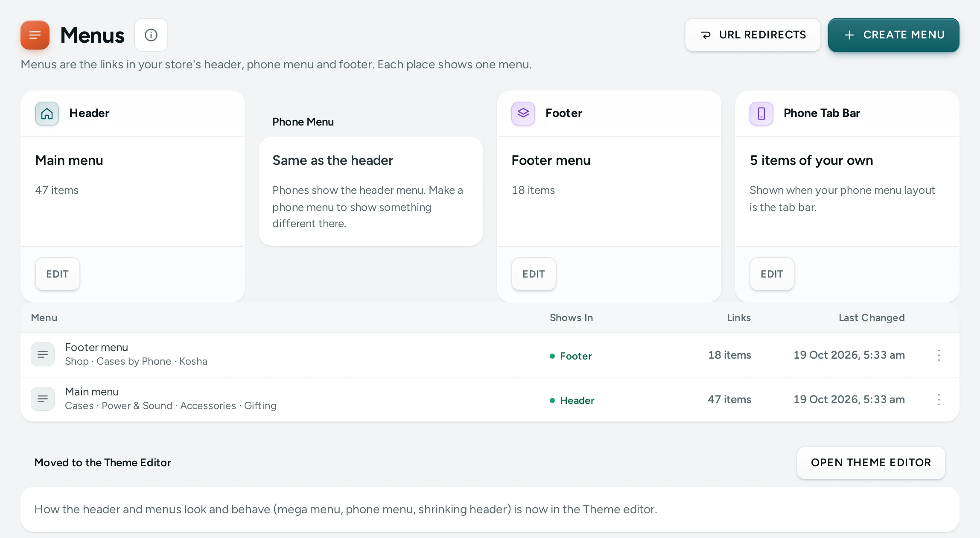Click the green Header location badge
This screenshot has height=538, width=980.
tap(572, 401)
